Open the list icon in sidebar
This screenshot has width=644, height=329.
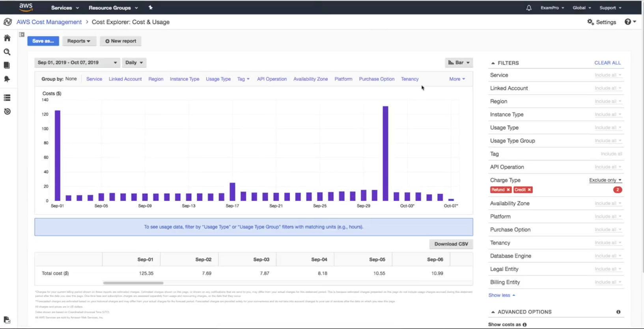click(7, 98)
